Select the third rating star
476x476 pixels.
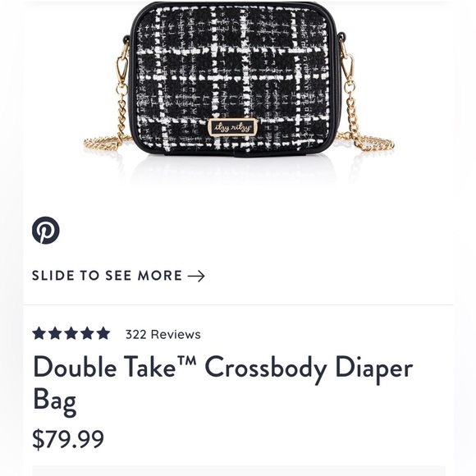pos(71,333)
